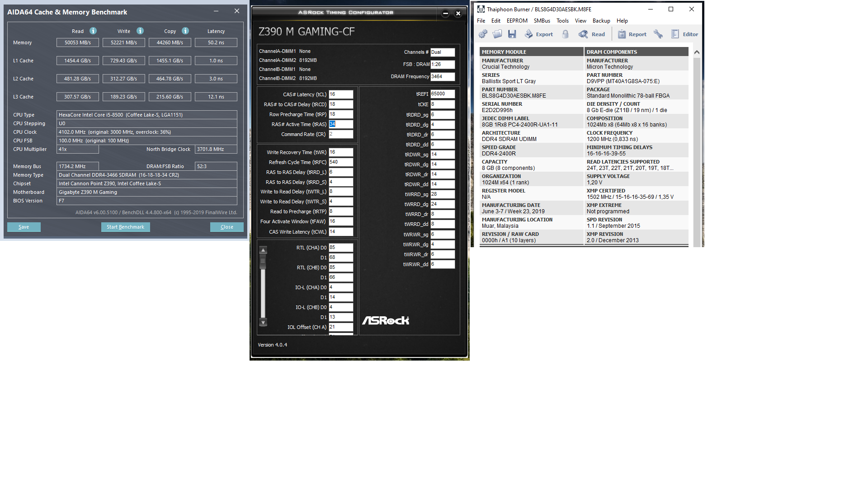Open the Report from the toolbar
Screen dimensions: 868x488
pos(632,34)
